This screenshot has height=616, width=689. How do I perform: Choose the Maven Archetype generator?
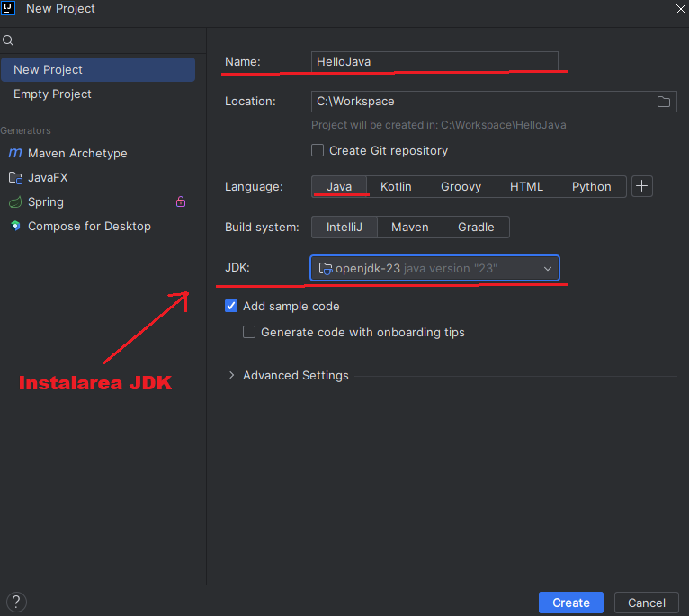[98, 153]
